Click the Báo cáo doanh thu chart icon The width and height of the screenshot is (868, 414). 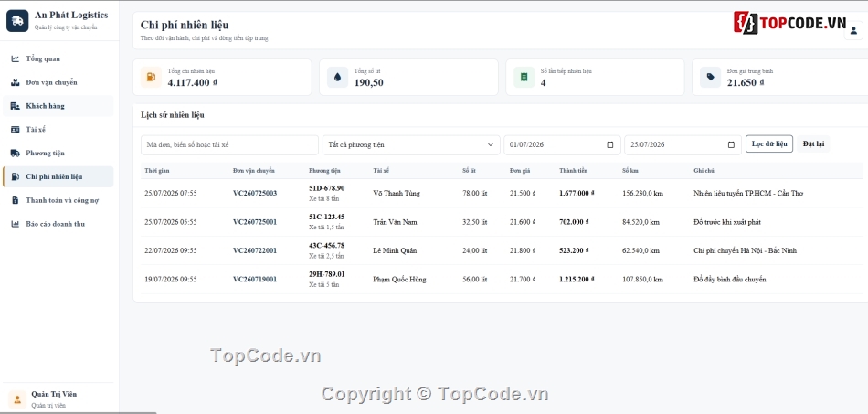pos(15,224)
